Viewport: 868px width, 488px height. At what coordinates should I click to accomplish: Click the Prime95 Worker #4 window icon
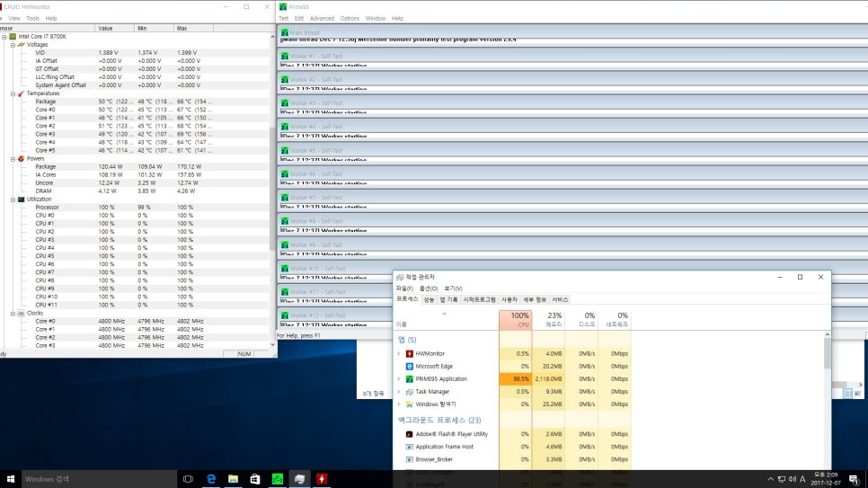coord(285,127)
